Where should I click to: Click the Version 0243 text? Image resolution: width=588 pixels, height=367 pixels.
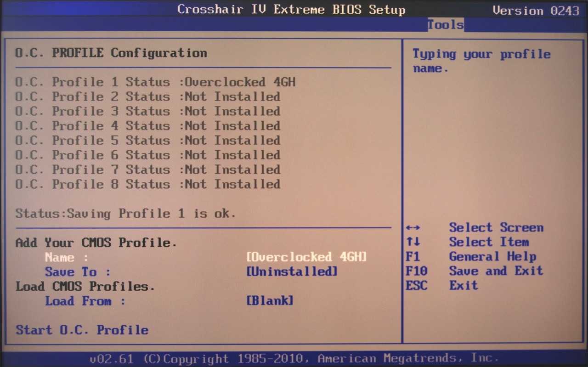click(x=535, y=10)
